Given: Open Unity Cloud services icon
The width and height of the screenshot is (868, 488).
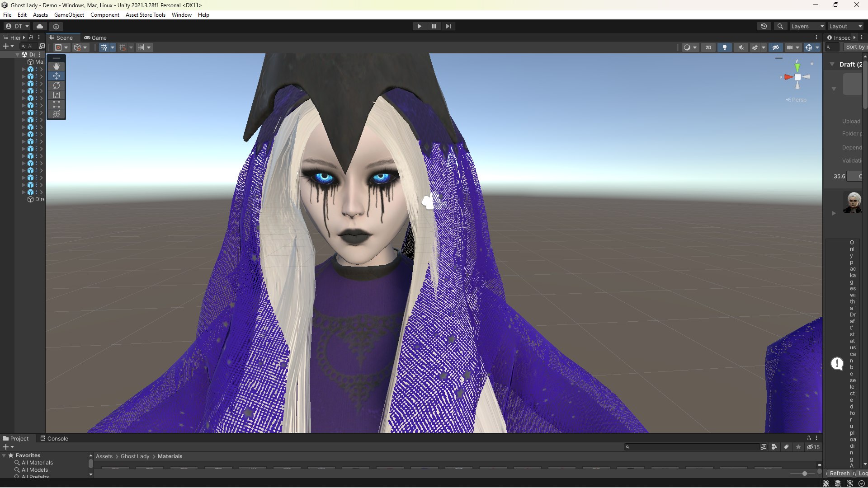Looking at the screenshot, I should (40, 26).
